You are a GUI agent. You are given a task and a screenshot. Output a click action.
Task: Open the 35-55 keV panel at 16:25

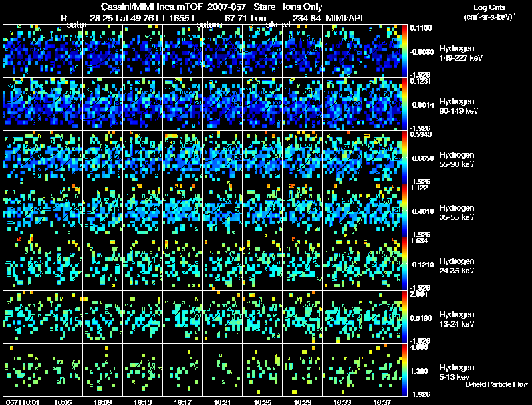coord(262,211)
